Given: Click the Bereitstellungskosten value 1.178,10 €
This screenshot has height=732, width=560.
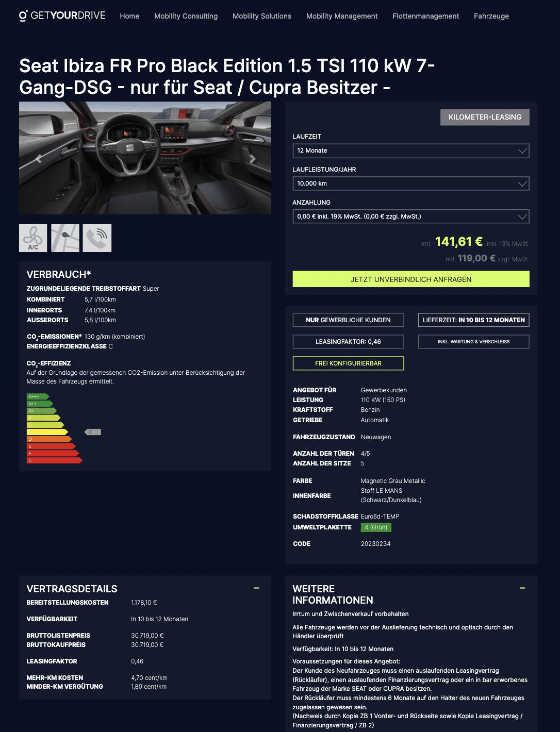Looking at the screenshot, I should pos(144,603).
